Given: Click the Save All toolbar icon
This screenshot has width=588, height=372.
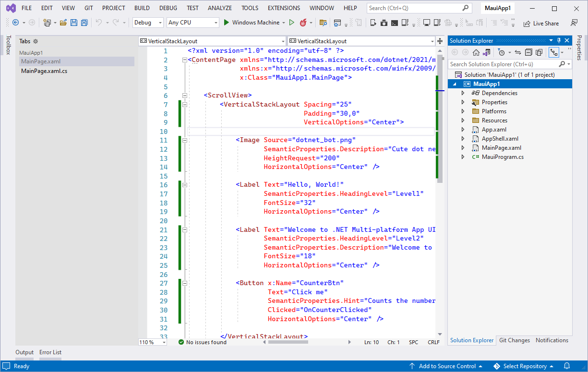Looking at the screenshot, I should click(x=84, y=23).
